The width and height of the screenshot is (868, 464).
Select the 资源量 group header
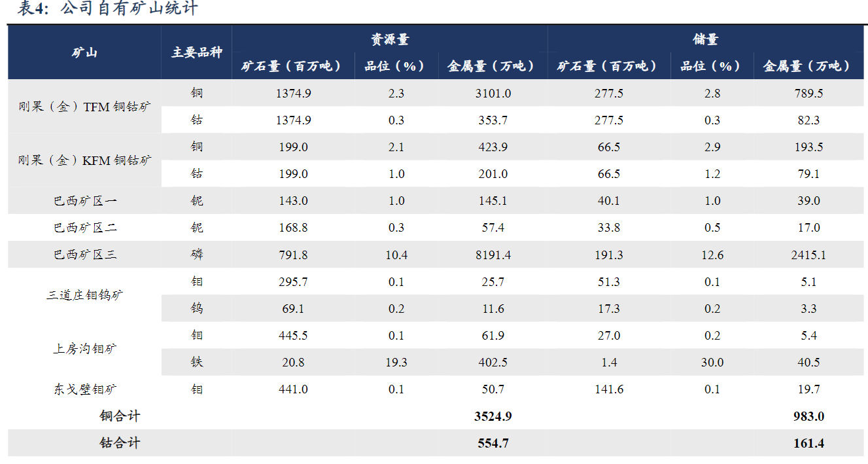[x=390, y=39]
